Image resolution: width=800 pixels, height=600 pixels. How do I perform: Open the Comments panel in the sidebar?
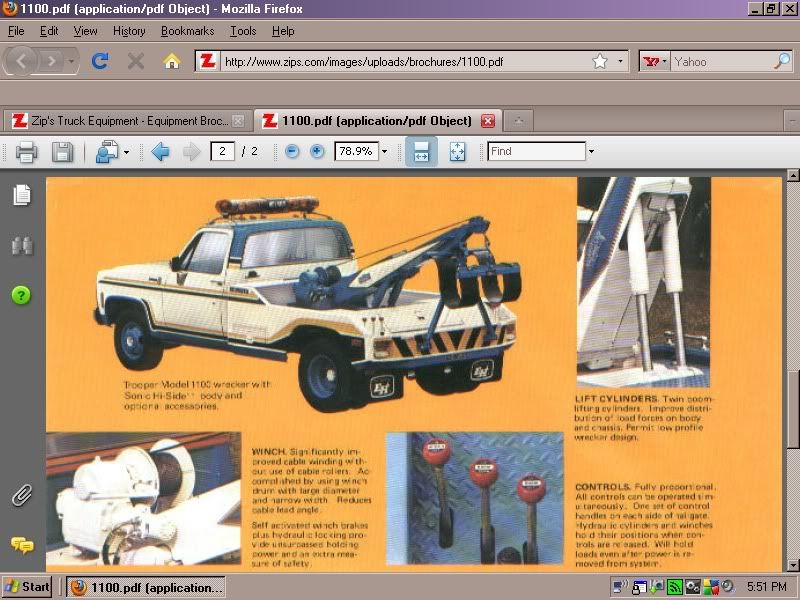(x=21, y=545)
